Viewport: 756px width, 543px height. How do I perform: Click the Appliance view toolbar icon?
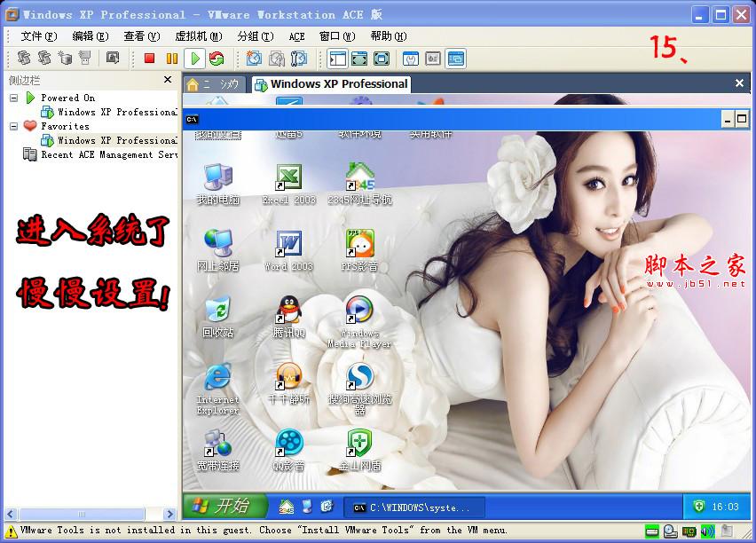[433, 59]
